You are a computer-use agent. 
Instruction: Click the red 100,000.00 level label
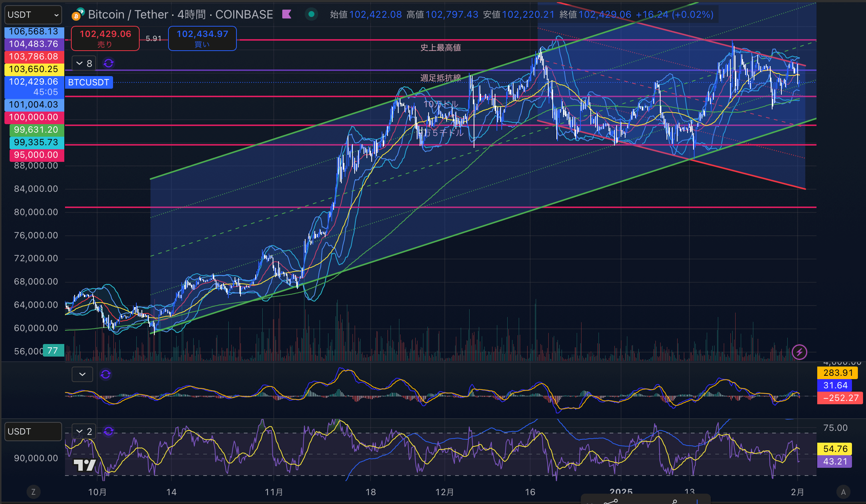(34, 118)
